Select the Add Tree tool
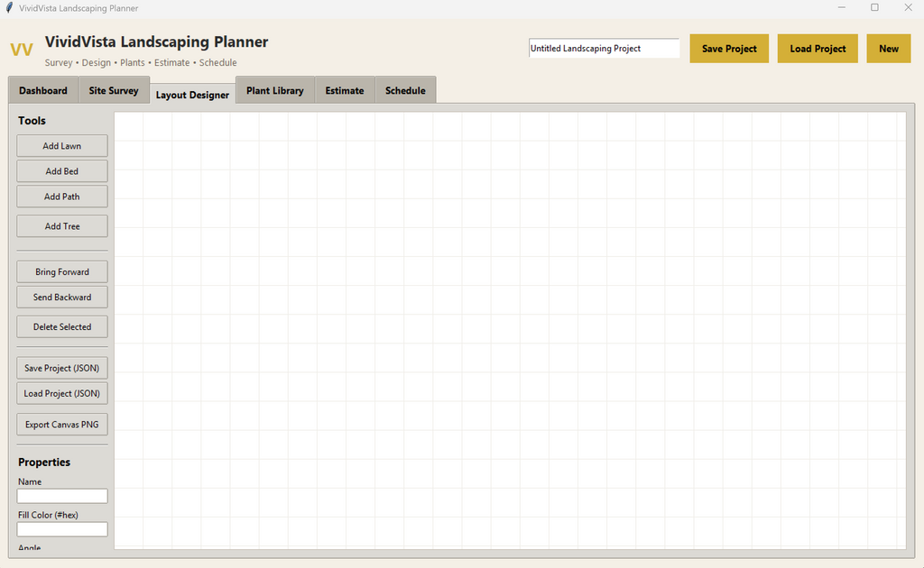The width and height of the screenshot is (924, 568). [x=61, y=225]
